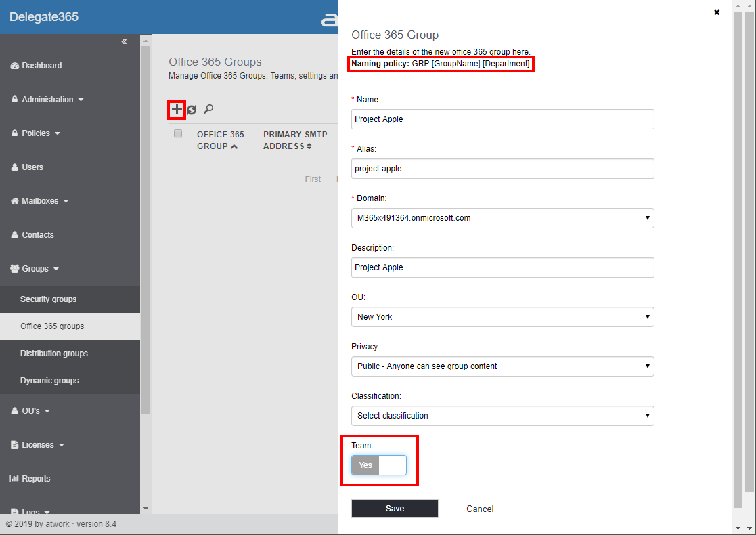Click into the Alias field
This screenshot has height=535, width=756.
[502, 169]
